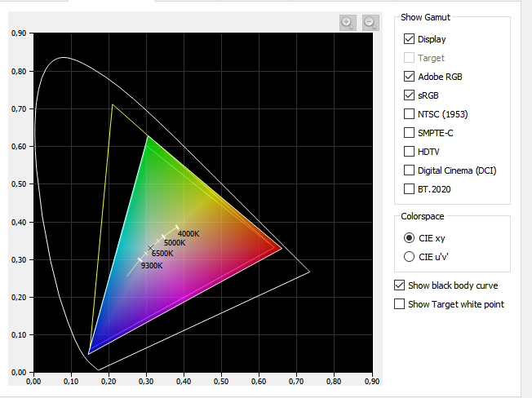Image resolution: width=532 pixels, height=398 pixels.
Task: Click the zoom out magnifier icon
Action: coord(370,23)
